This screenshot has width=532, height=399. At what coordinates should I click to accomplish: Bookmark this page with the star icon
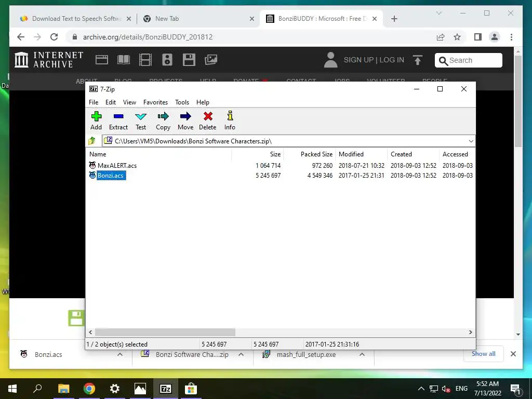coord(457,37)
